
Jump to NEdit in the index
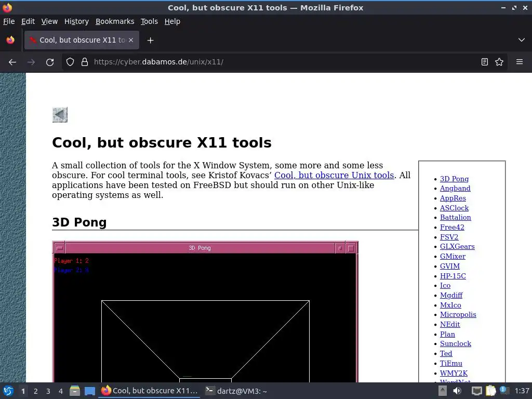point(450,325)
